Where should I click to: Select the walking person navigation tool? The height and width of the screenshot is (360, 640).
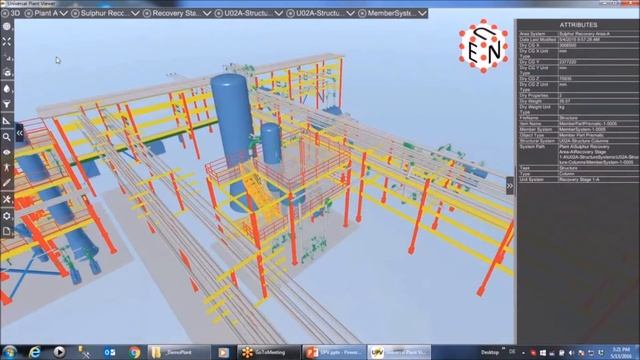click(x=7, y=167)
